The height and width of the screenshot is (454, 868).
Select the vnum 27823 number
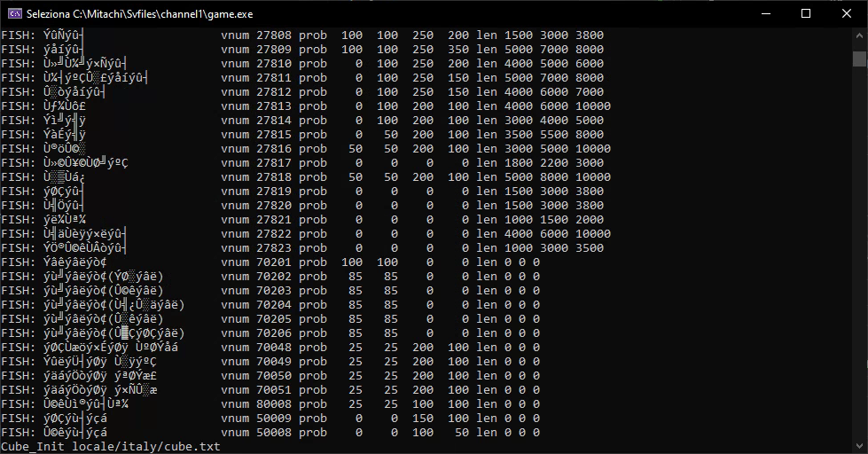274,248
